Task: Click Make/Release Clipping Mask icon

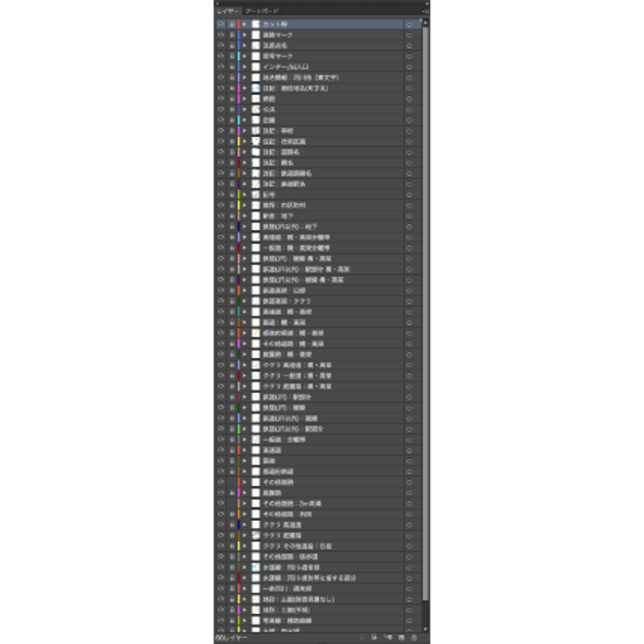Action: click(374, 638)
